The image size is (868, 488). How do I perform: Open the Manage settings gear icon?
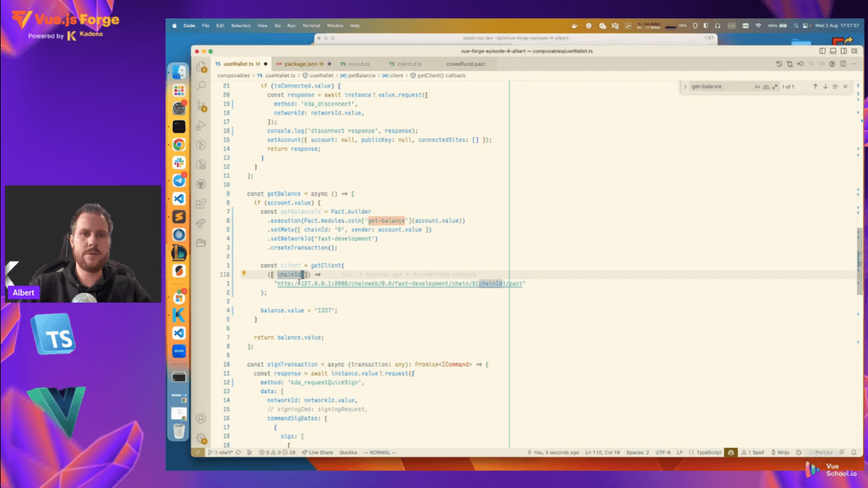click(201, 439)
